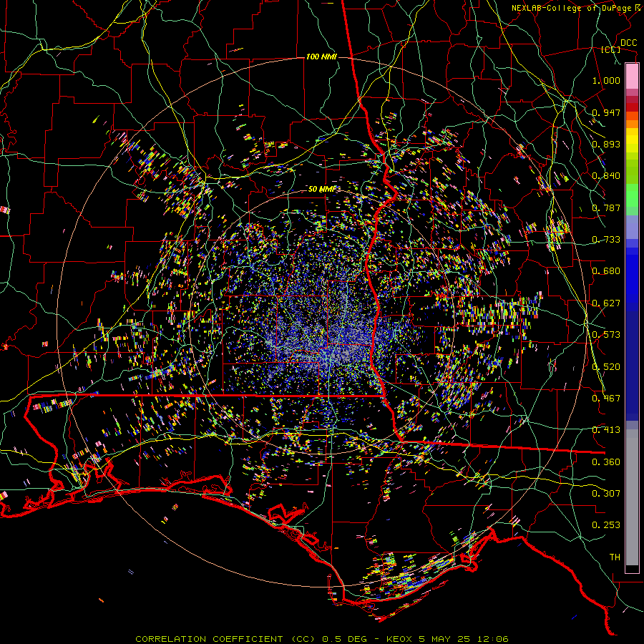The width and height of the screenshot is (644, 644).
Task: Click the 0.787 scale value
Action: click(x=606, y=208)
